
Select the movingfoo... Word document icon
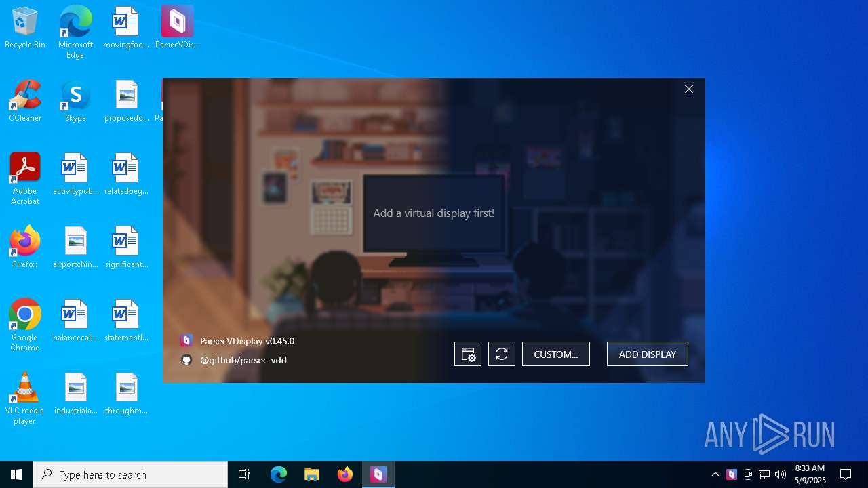(125, 28)
